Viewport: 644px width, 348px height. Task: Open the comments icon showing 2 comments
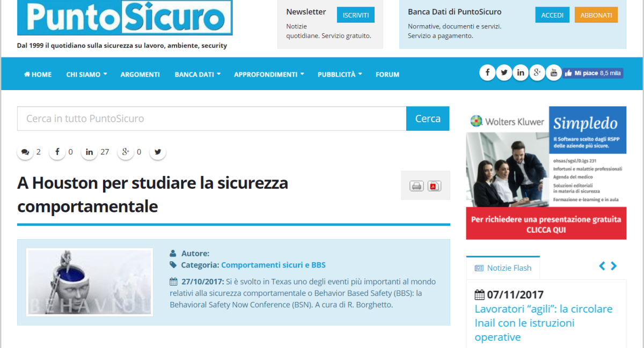[x=25, y=152]
